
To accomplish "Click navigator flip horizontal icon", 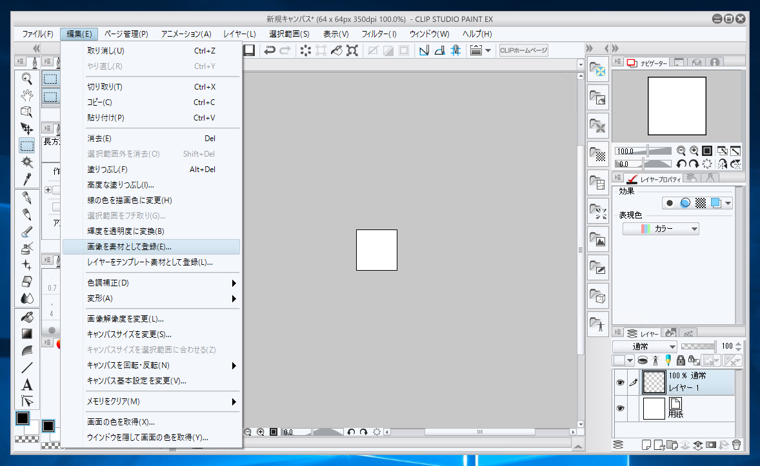I will (x=722, y=164).
